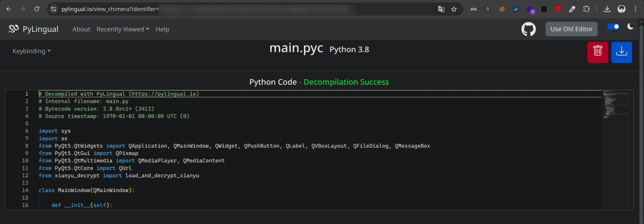Image resolution: width=644 pixels, height=224 pixels.
Task: Open the GitHub repository icon
Action: coord(528,29)
